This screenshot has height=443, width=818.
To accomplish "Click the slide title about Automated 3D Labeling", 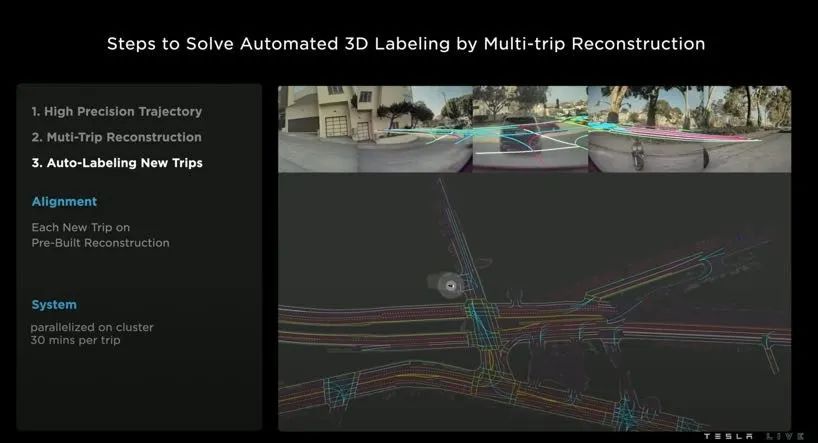I will (406, 44).
